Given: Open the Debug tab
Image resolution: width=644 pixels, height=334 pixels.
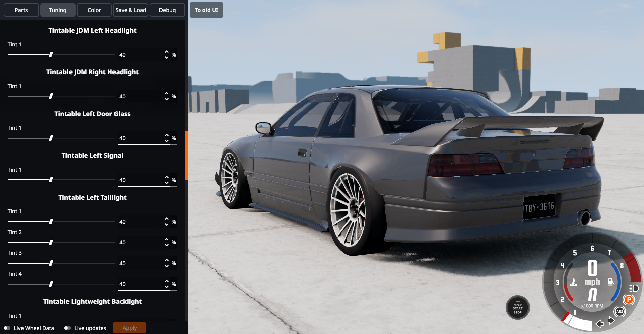Looking at the screenshot, I should click(x=167, y=10).
